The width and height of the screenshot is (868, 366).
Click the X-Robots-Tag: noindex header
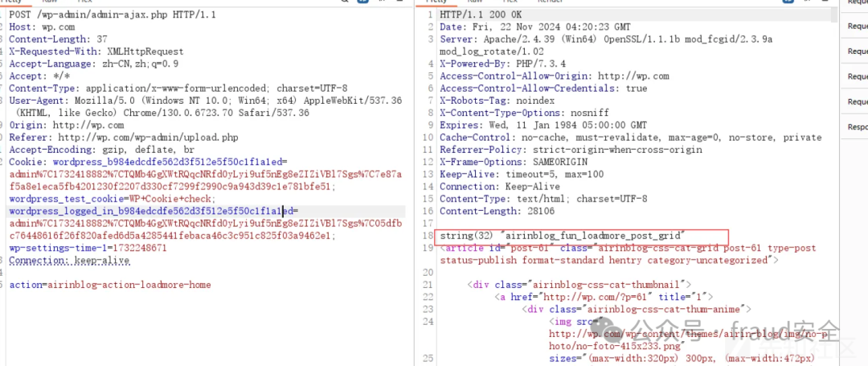point(499,101)
